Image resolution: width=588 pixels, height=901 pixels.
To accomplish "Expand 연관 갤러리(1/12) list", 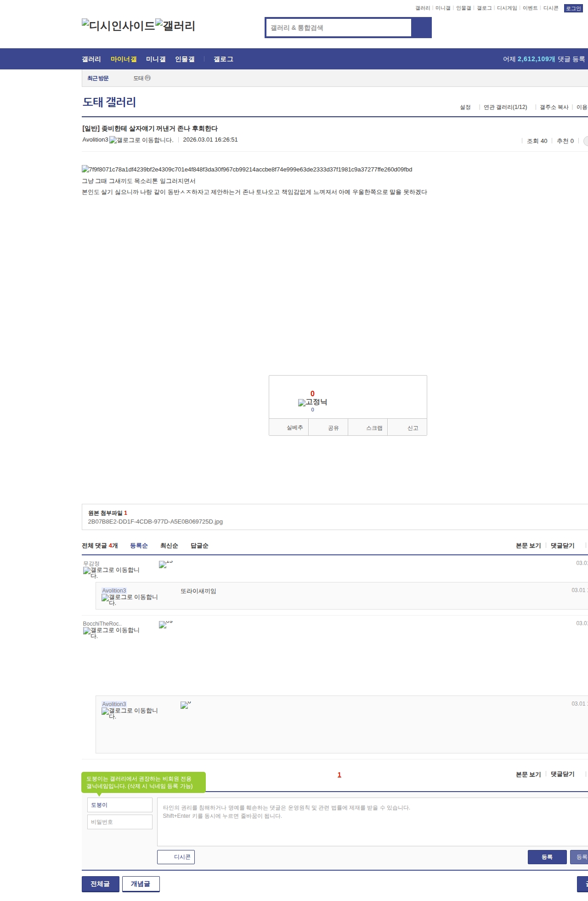I will pyautogui.click(x=505, y=107).
